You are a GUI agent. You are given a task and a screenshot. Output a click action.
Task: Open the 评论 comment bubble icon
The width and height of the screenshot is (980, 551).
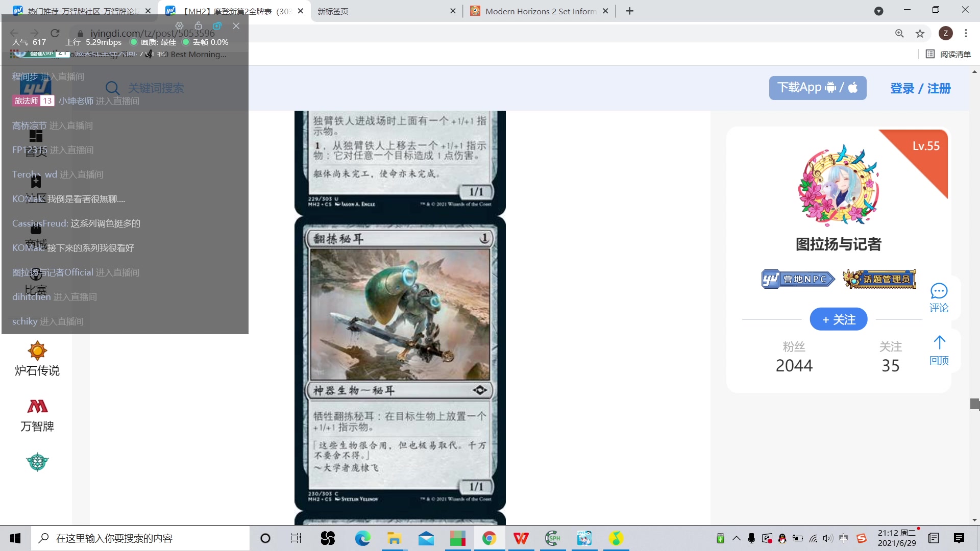pyautogui.click(x=939, y=297)
